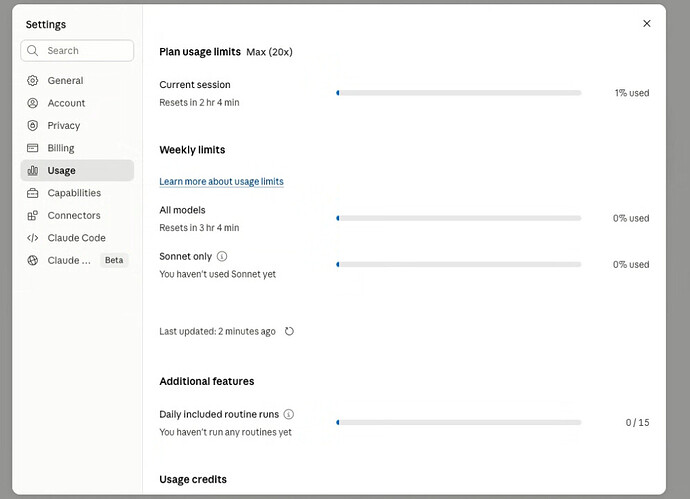Click 'You haven't used Sonnet yet' text
690x499 pixels.
coord(217,274)
